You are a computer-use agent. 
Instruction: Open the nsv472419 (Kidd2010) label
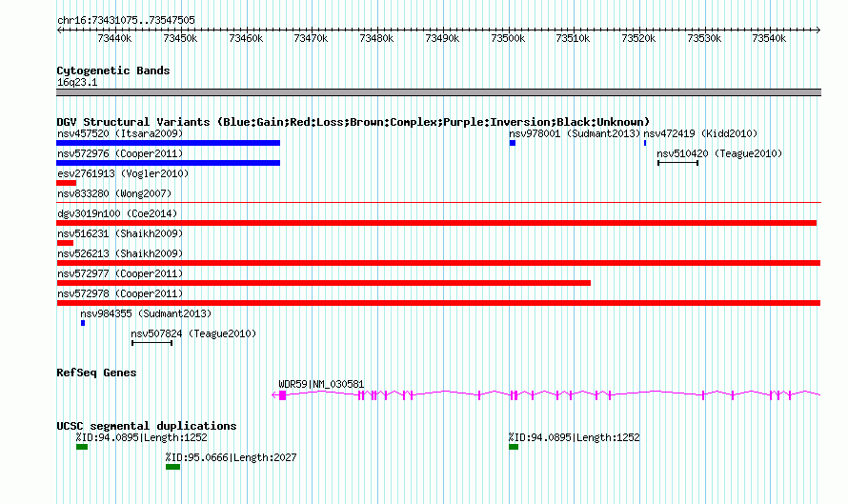point(700,133)
